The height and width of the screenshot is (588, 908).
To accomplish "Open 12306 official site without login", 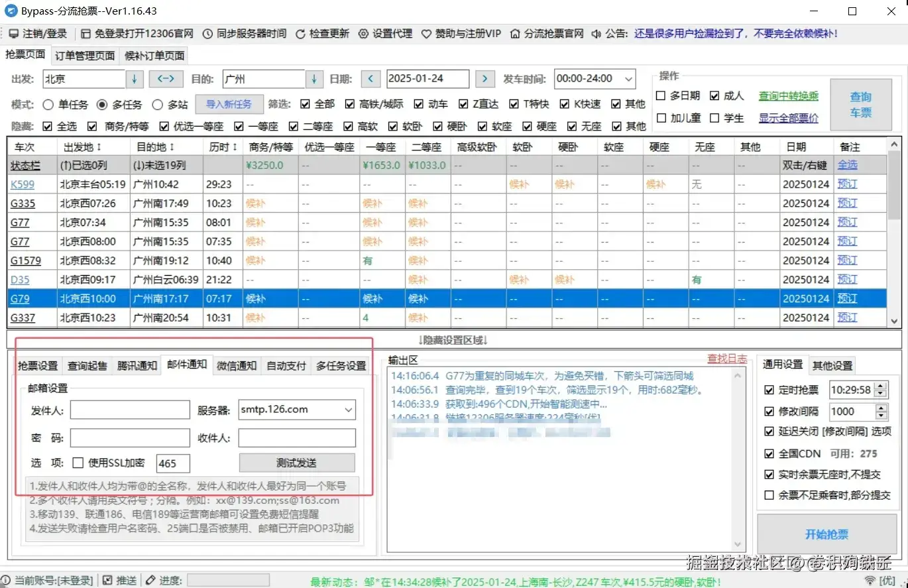I will (137, 34).
